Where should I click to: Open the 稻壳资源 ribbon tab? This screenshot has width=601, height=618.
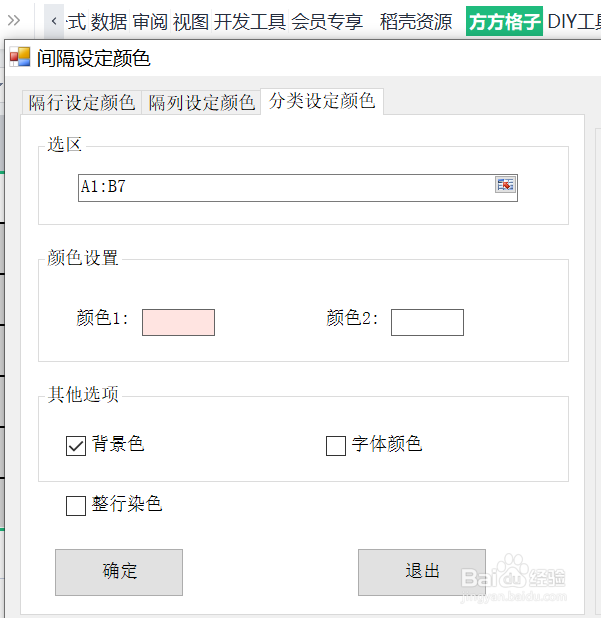coord(416,22)
